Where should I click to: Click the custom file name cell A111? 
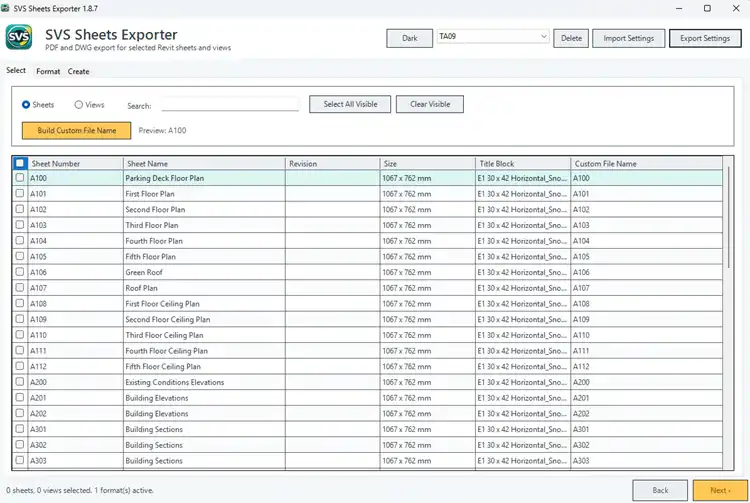(x=646, y=351)
